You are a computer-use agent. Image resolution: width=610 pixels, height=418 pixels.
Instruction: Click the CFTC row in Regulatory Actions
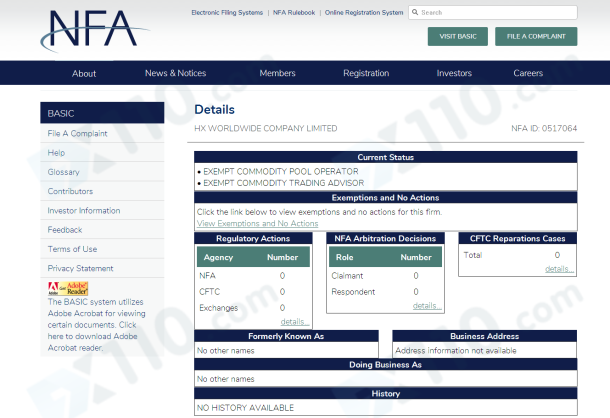click(x=253, y=292)
